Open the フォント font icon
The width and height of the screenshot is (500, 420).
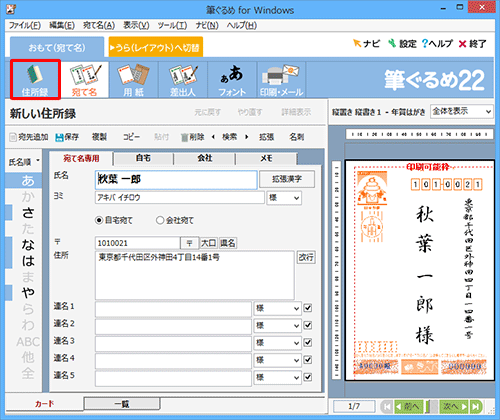[x=232, y=79]
